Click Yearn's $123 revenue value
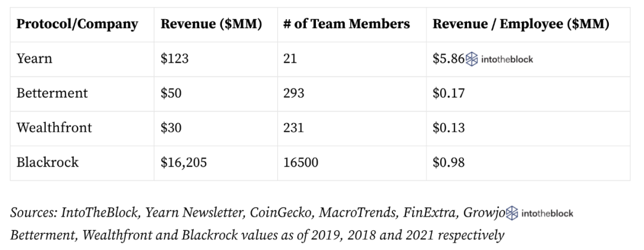This screenshot has width=644, height=250. 175,58
